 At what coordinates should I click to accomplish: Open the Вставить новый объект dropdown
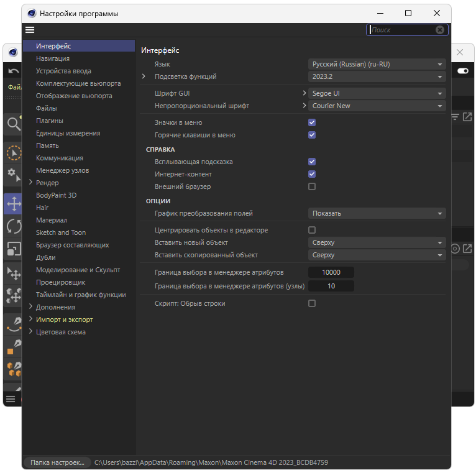tap(377, 242)
